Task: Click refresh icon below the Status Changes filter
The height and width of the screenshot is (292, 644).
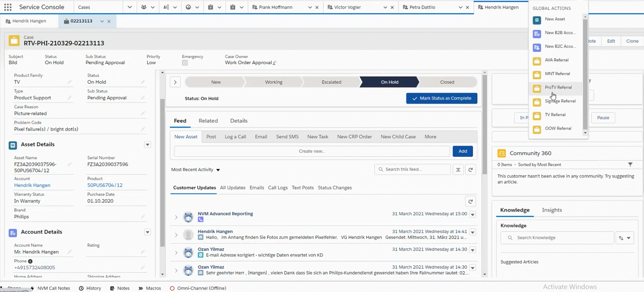Action: click(471, 201)
